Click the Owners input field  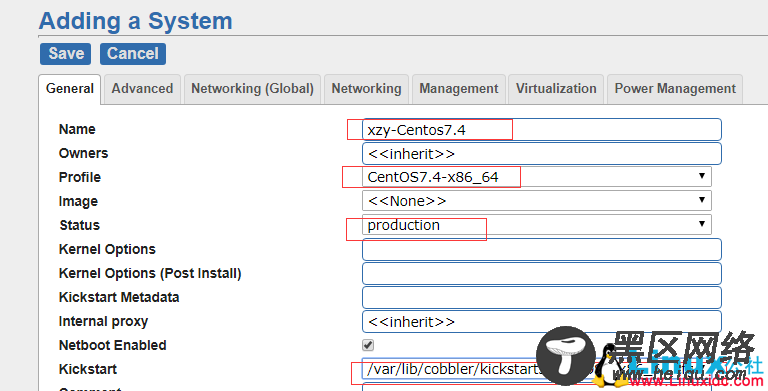(x=542, y=154)
